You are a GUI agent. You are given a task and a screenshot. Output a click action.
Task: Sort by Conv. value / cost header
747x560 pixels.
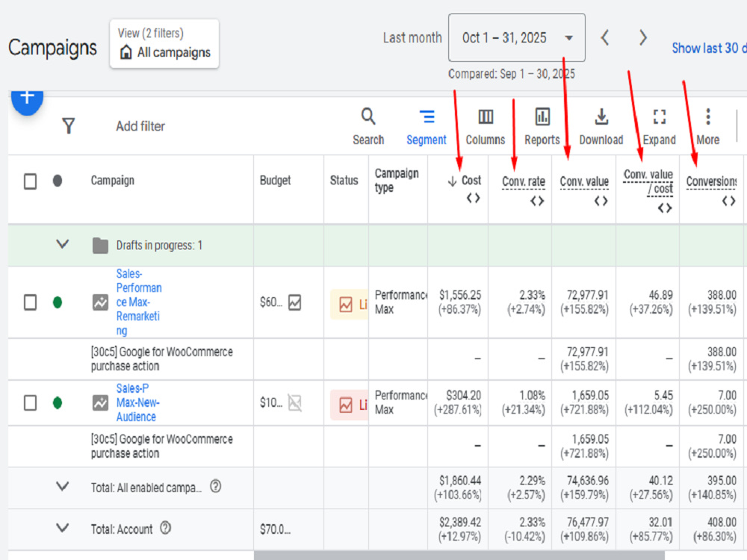pyautogui.click(x=649, y=182)
